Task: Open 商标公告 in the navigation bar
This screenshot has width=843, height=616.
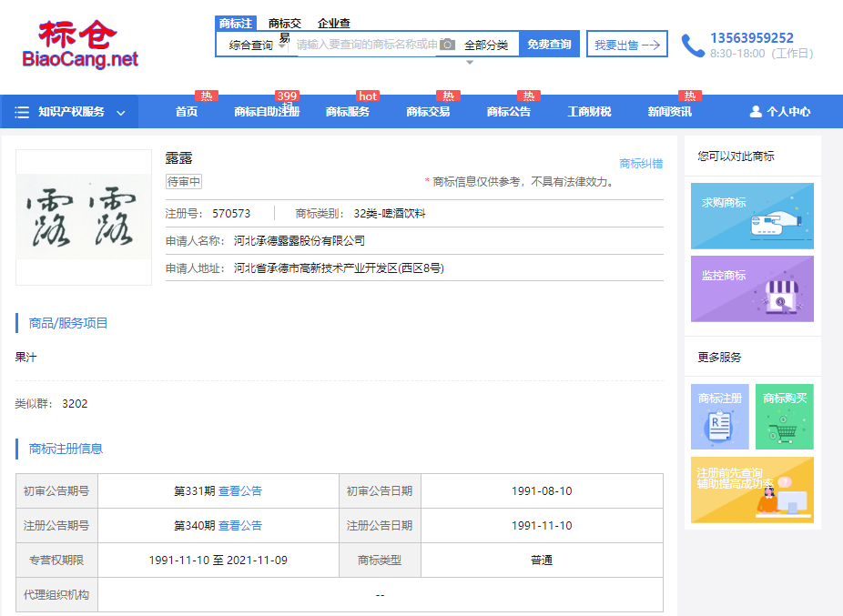Action: coord(509,111)
